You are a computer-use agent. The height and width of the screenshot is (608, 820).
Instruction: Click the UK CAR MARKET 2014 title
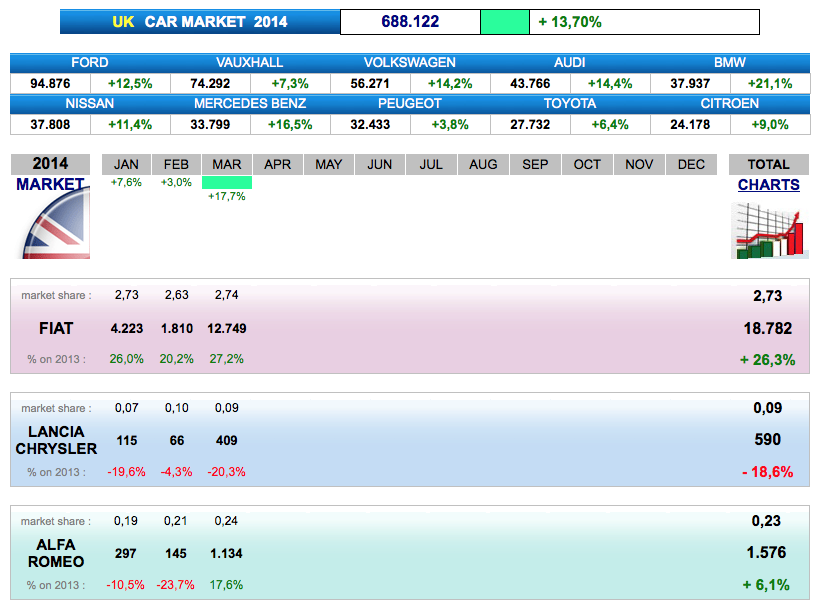pos(200,22)
